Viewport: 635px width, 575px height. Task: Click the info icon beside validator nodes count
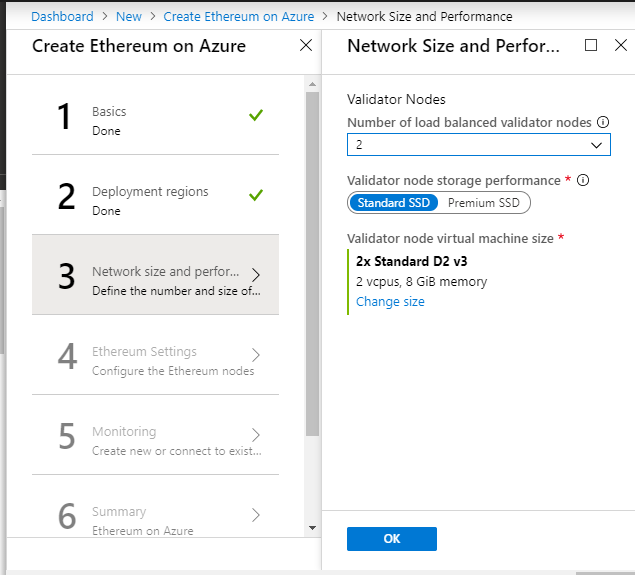[603, 122]
